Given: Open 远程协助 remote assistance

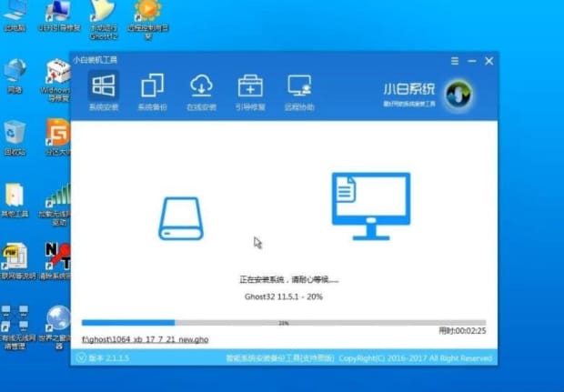Looking at the screenshot, I should coord(298,93).
